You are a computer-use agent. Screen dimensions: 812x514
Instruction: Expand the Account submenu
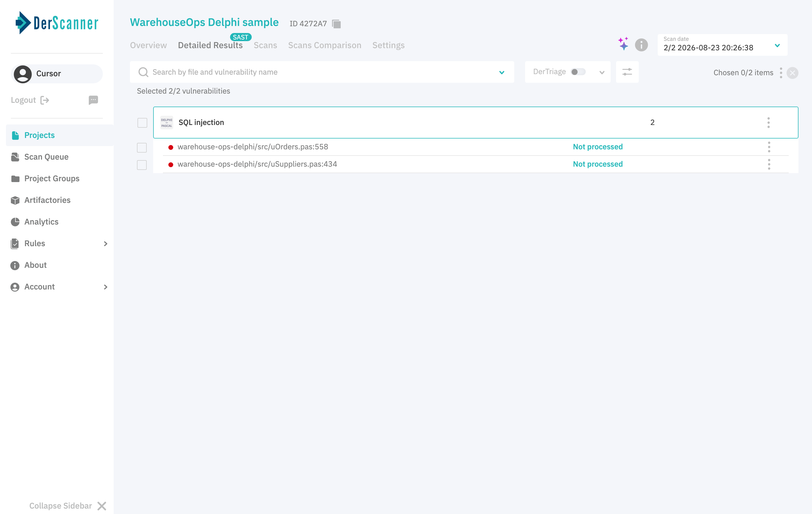pos(106,287)
